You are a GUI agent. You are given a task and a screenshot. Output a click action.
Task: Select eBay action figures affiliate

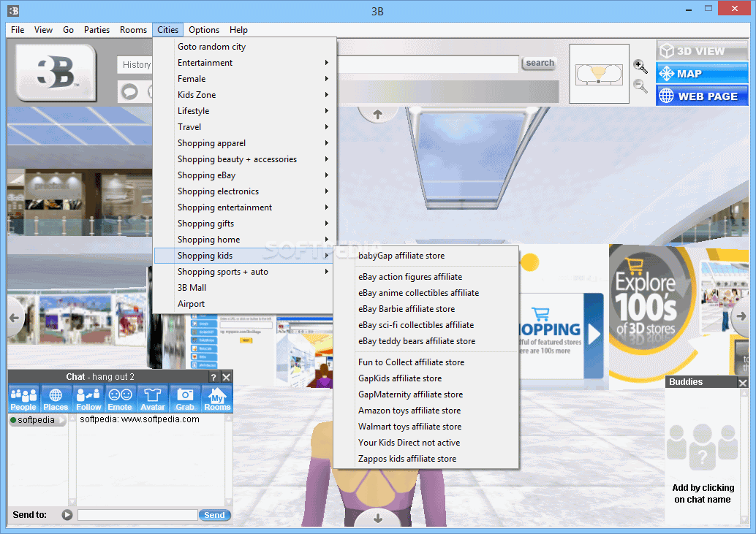[x=426, y=277]
